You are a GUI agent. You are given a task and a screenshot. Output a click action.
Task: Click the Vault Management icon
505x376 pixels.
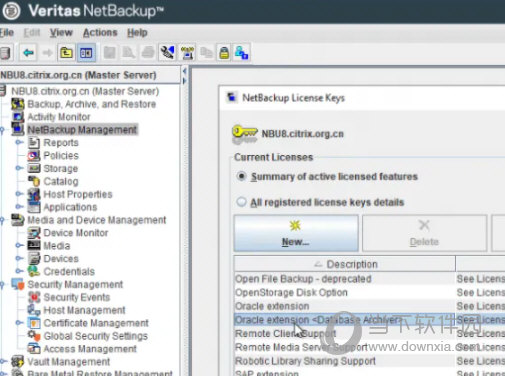[18, 362]
